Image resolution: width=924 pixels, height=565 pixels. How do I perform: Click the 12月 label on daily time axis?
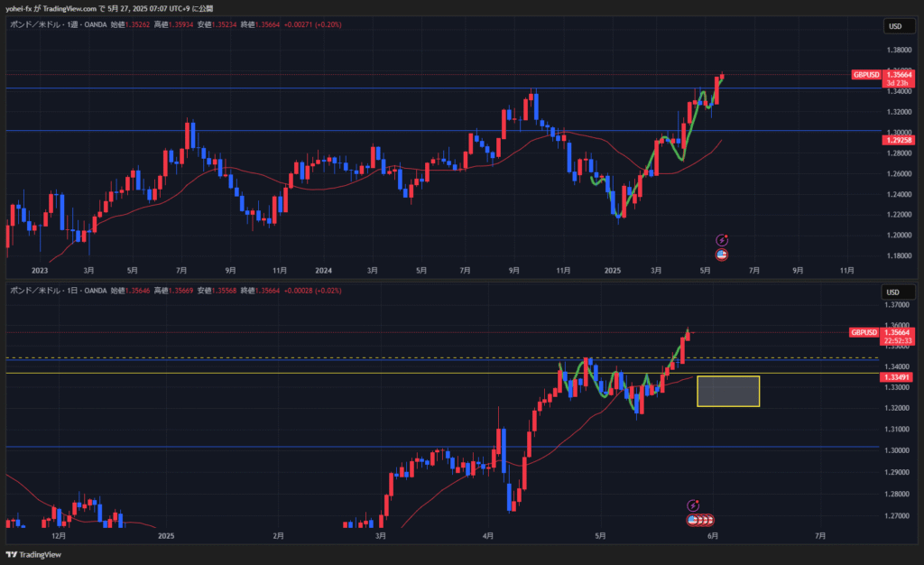click(x=59, y=535)
